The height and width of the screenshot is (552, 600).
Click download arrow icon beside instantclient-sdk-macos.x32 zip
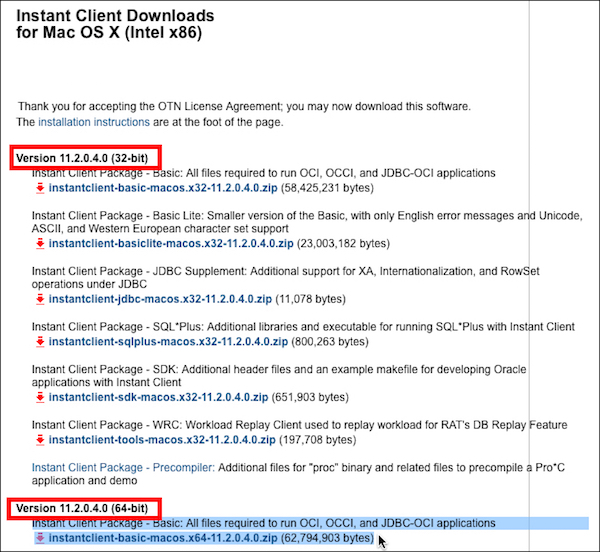(40, 397)
